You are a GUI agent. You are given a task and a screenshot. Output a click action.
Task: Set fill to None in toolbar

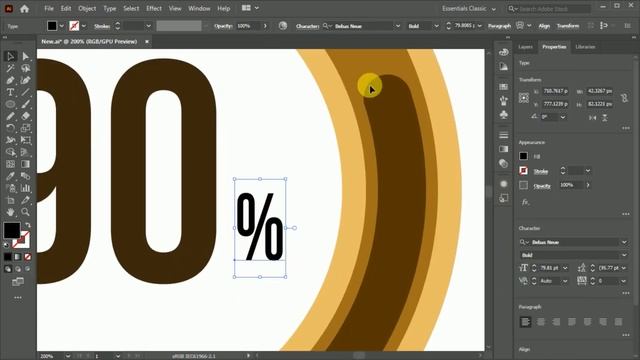28,257
